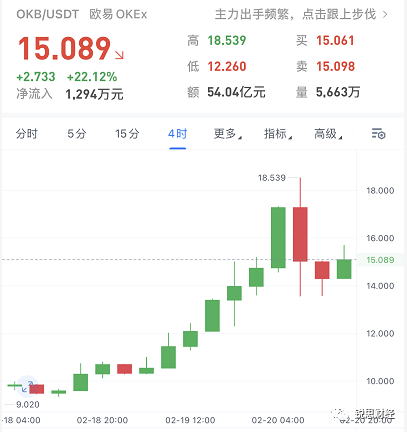Click the 02-19 12:00 time axis label

pos(190,420)
